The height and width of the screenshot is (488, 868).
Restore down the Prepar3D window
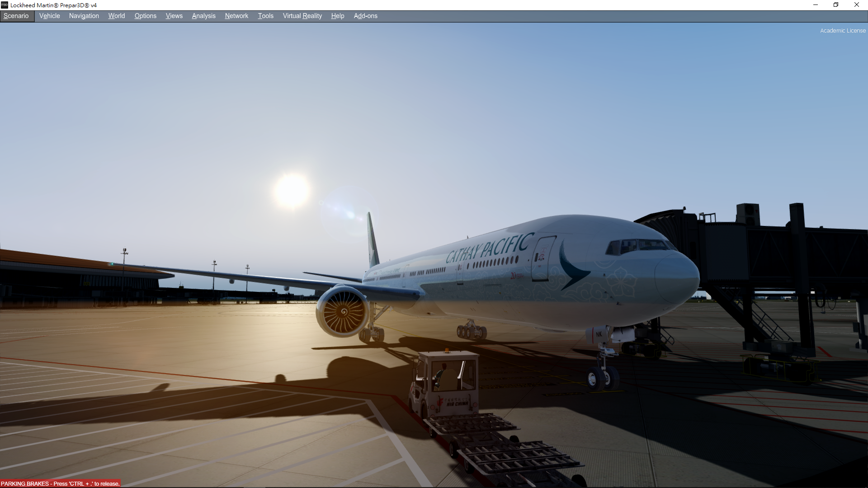[836, 5]
